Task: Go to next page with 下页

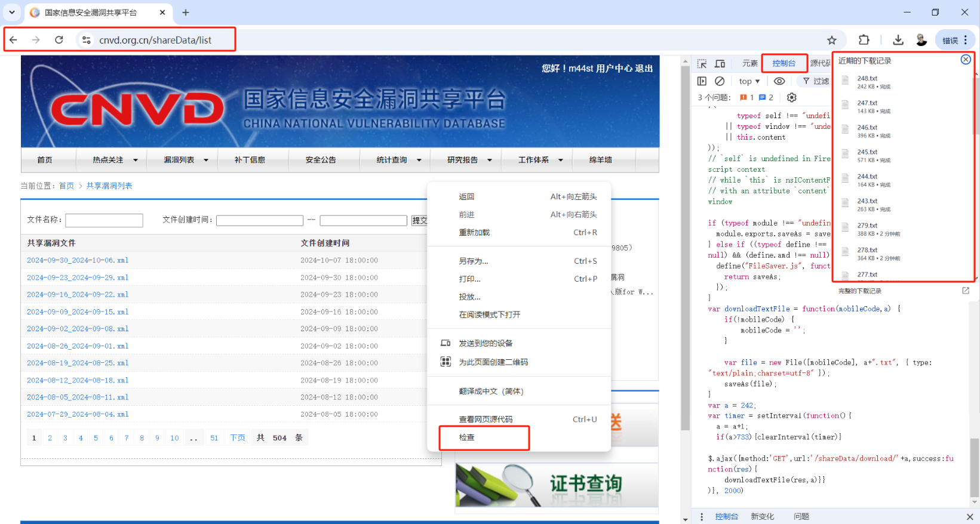Action: (x=238, y=438)
